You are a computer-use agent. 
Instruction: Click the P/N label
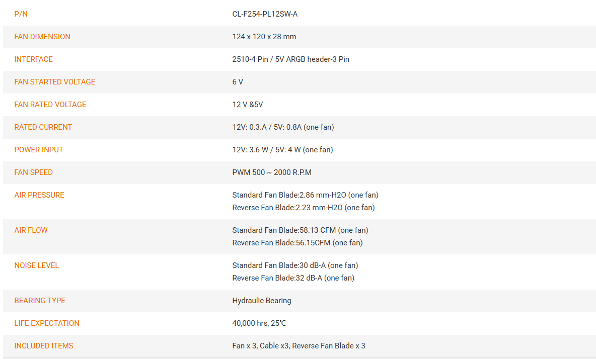21,14
